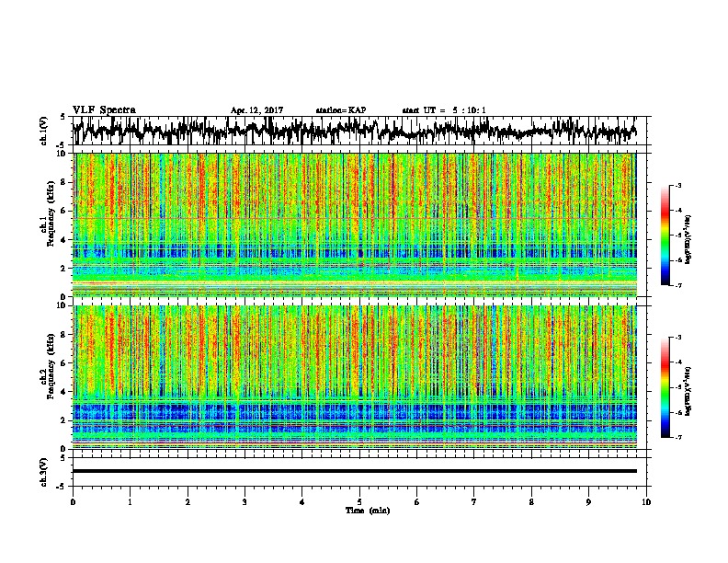728x563 pixels.
Task: Click time axis tick label "6"
Action: [x=417, y=502]
